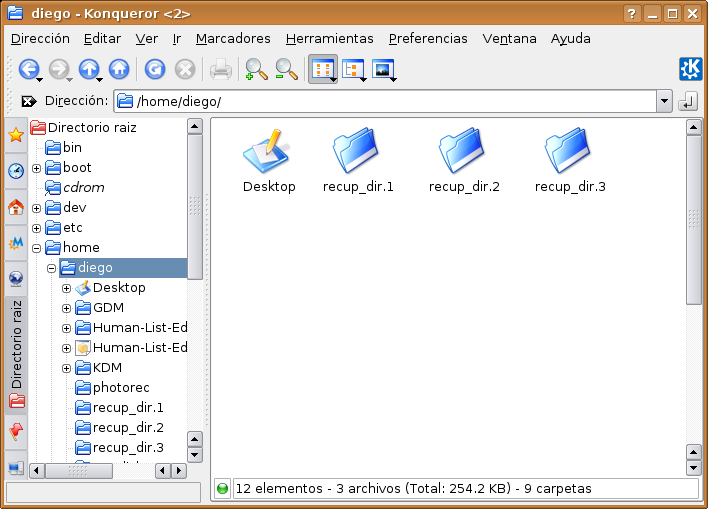Open the Editar menu

(x=102, y=39)
